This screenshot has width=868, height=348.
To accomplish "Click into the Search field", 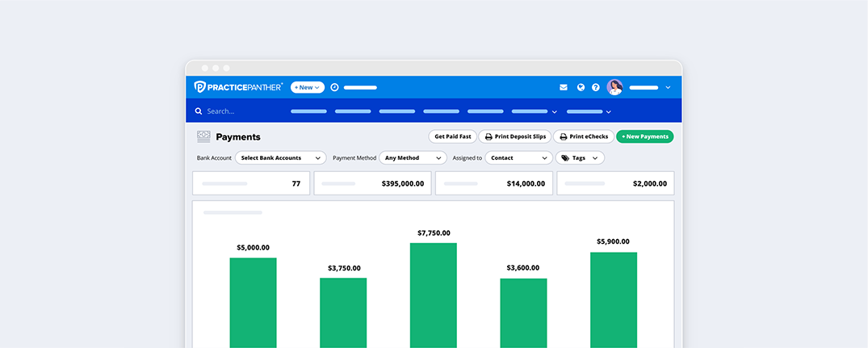I will click(x=234, y=111).
